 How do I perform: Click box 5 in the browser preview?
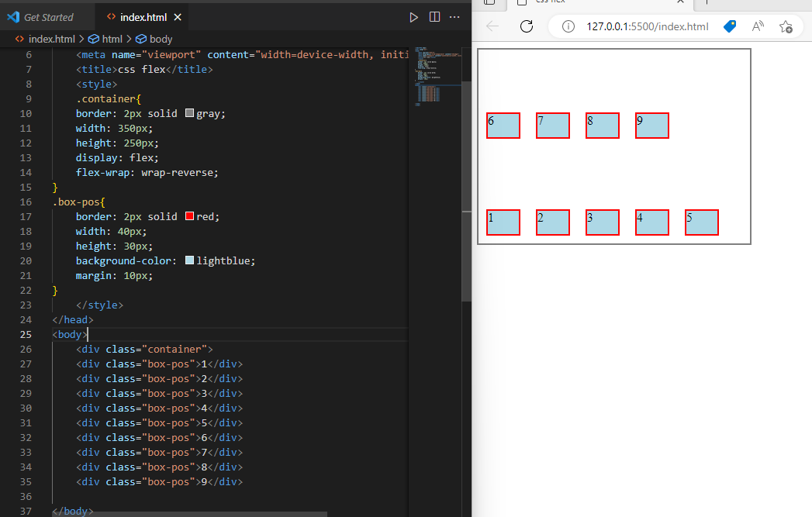[x=702, y=222]
